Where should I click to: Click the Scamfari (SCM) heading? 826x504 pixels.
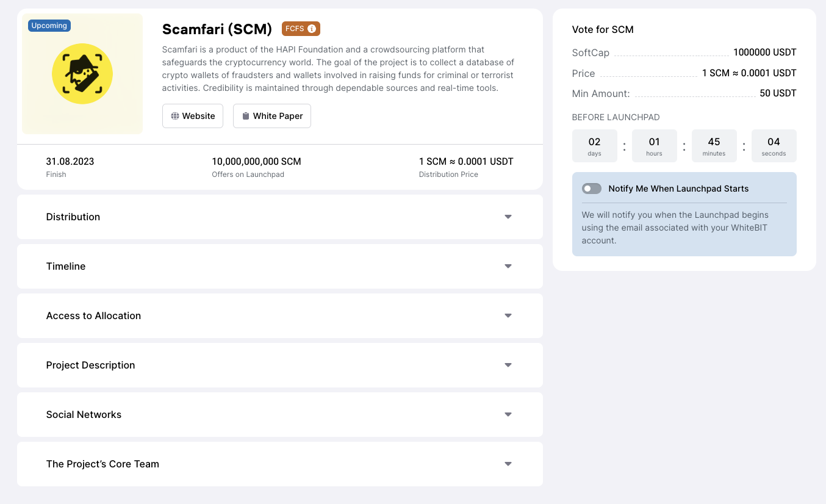[x=217, y=29]
